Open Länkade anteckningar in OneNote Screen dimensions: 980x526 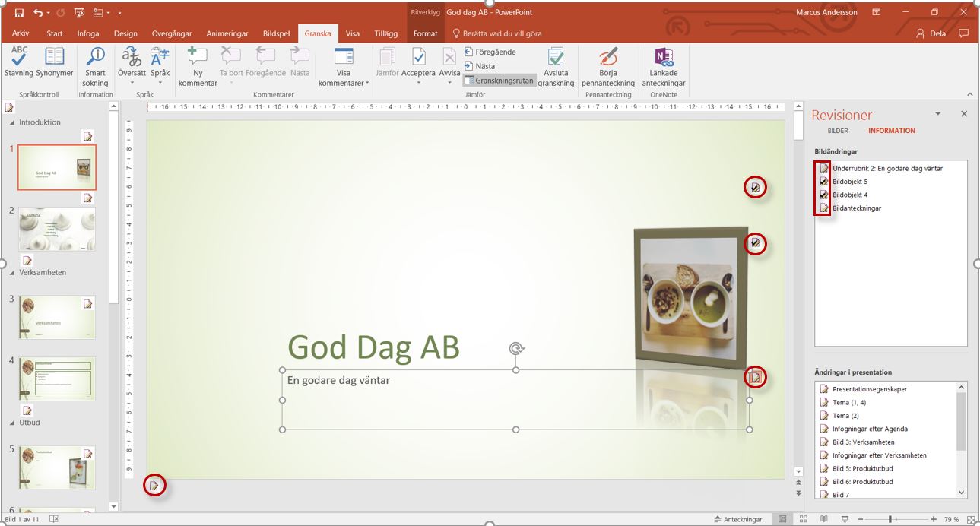pyautogui.click(x=664, y=67)
